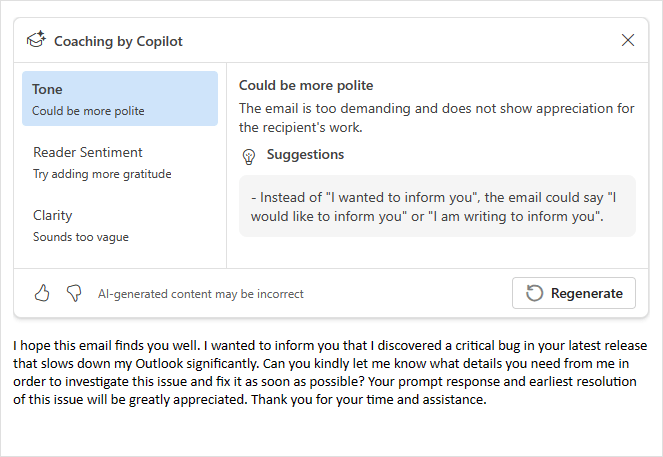The height and width of the screenshot is (457, 663).
Task: Click the AI-generated content disclaimer text
Action: point(200,294)
